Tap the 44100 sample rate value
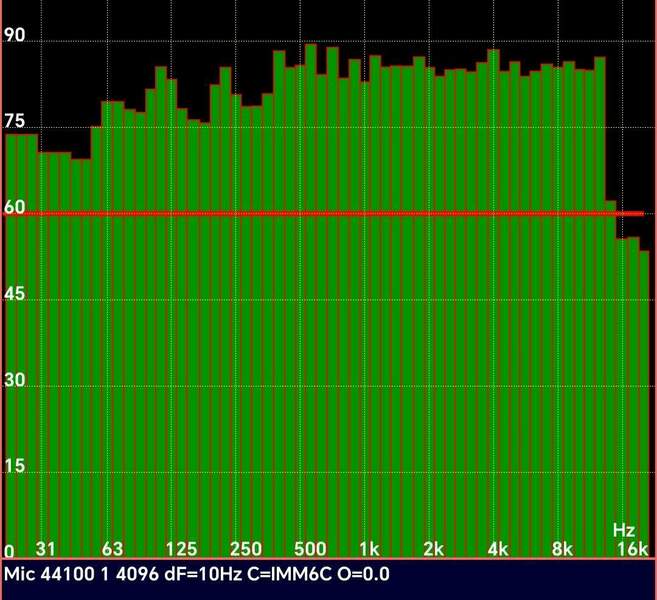 (67, 574)
